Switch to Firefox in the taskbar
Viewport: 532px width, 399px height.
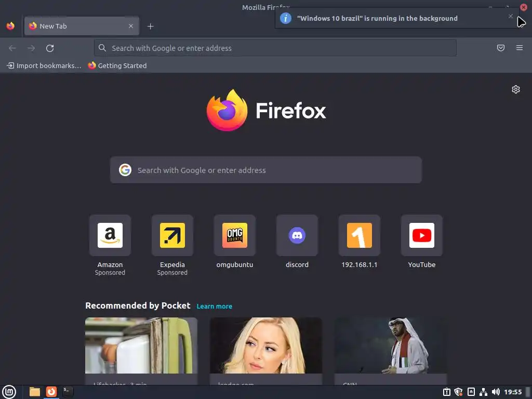pyautogui.click(x=51, y=392)
